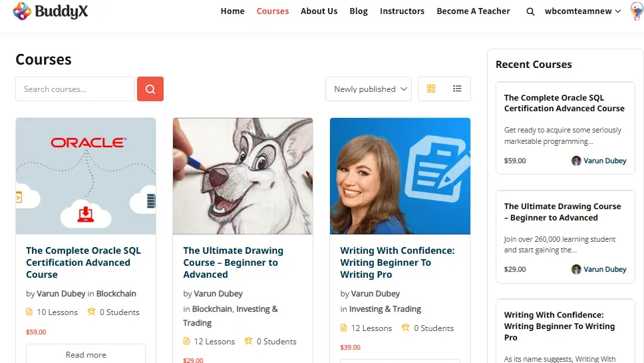
Task: Open Writing With Confidence course title link
Action: tap(398, 262)
